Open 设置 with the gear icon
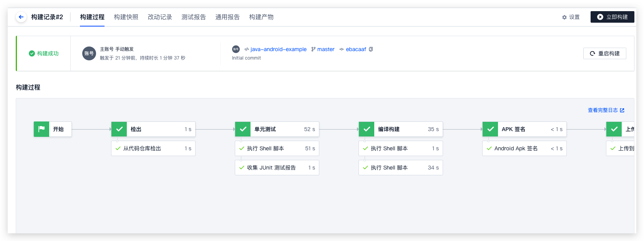 tap(571, 17)
